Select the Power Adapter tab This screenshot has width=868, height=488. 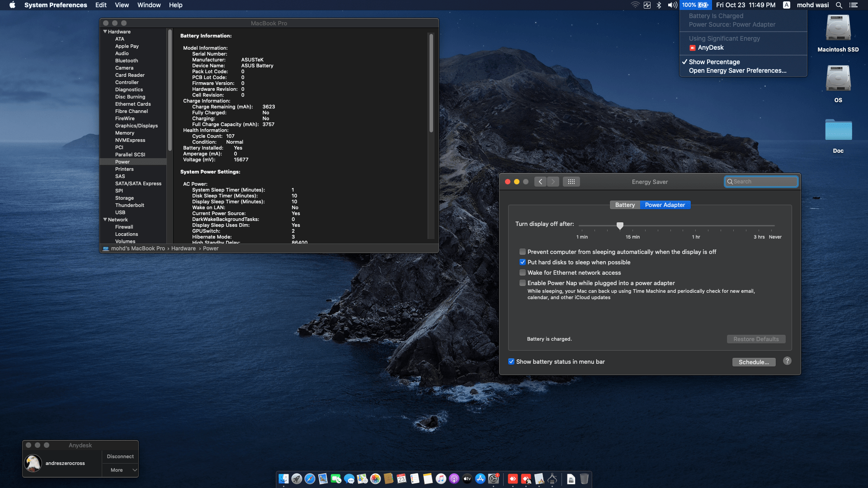(665, 205)
